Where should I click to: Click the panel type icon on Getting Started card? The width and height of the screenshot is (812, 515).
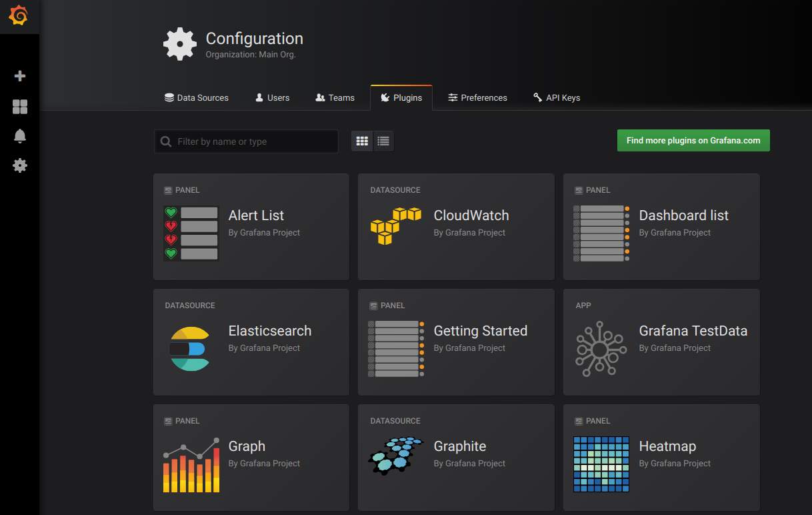pyautogui.click(x=374, y=306)
